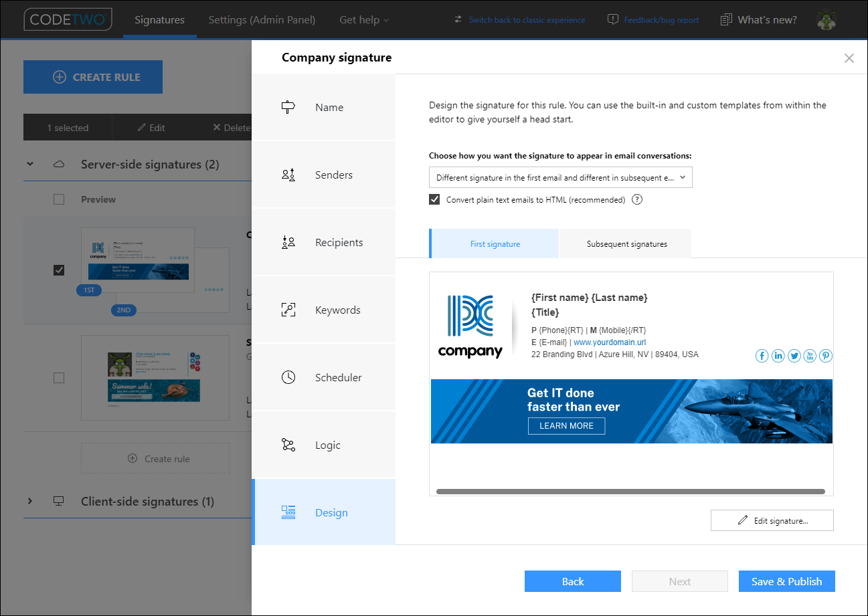Screen dimensions: 868x616
Task: Click the dashed Create rule placeholder
Action: [155, 459]
